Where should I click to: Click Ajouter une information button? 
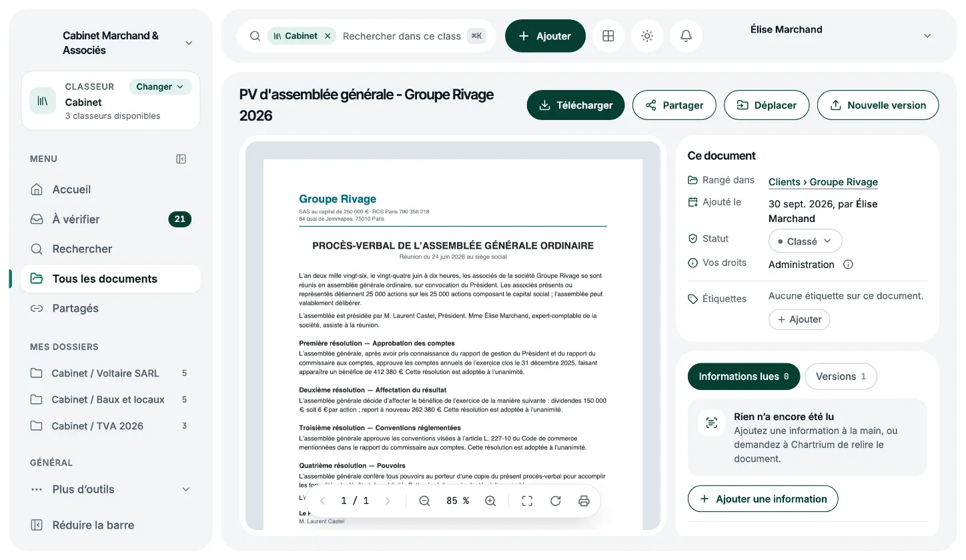(x=763, y=499)
